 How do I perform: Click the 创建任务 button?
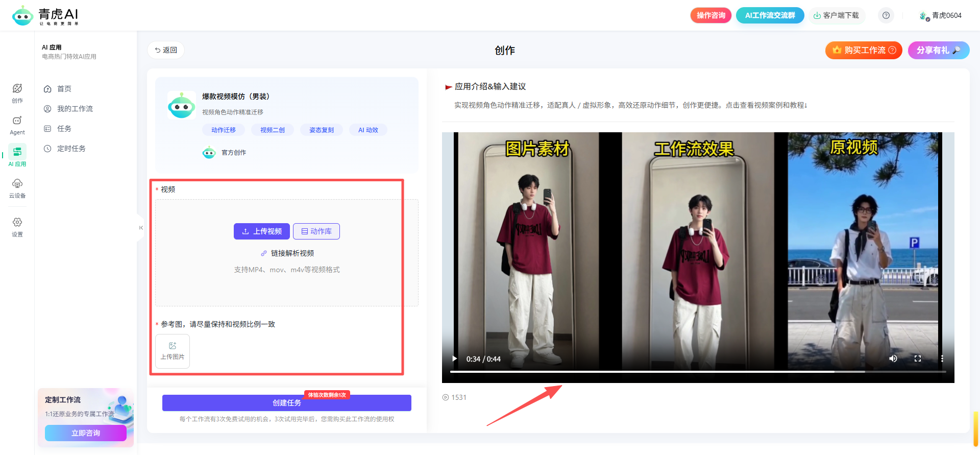[x=287, y=403]
